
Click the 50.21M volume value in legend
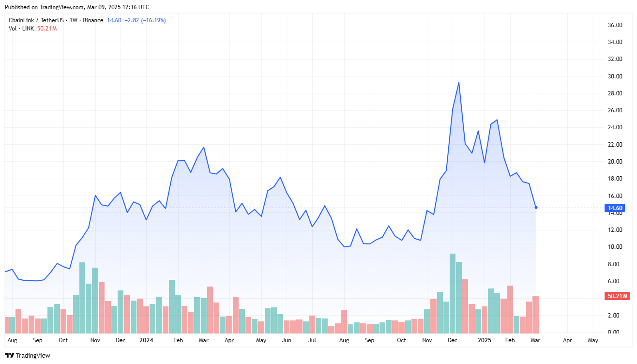pyautogui.click(x=47, y=29)
